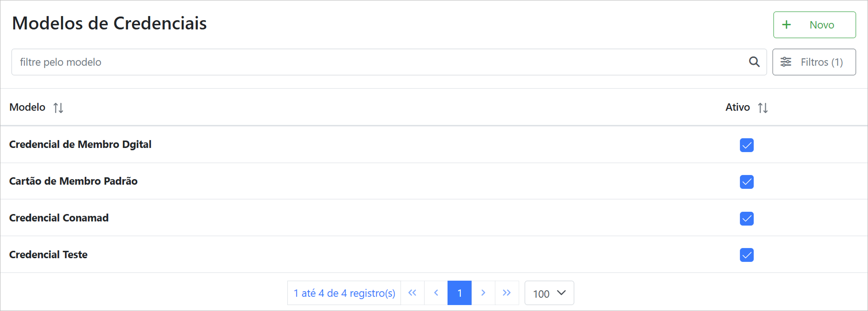Go to previous page arrow
The width and height of the screenshot is (868, 311).
tap(436, 293)
